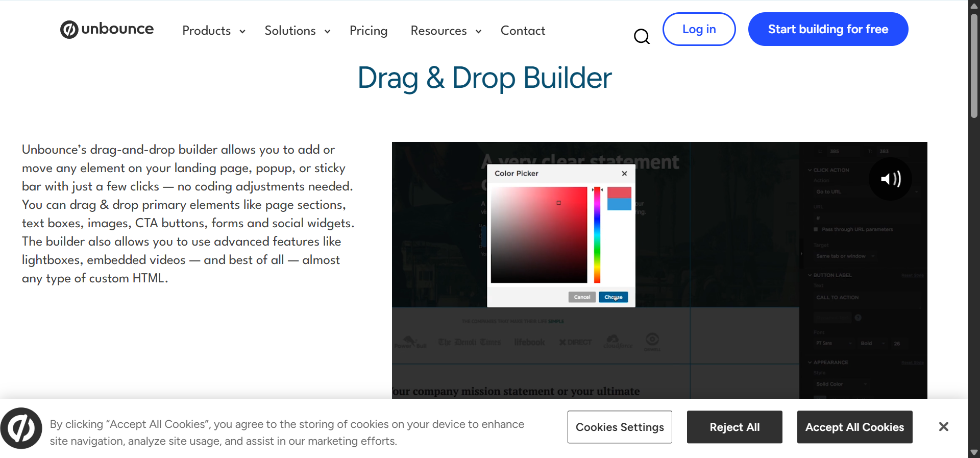980x458 pixels.
Task: Click the CALL TO ACTION text field
Action: pos(868,297)
